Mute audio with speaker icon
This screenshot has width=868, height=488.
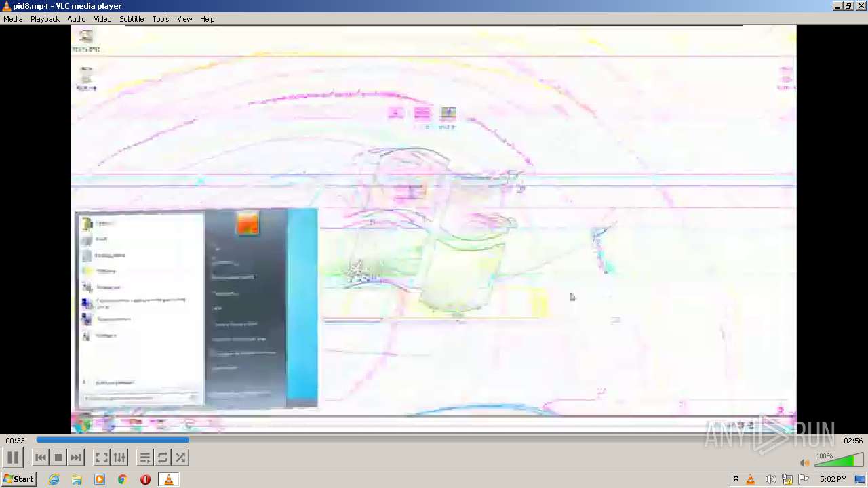point(804,462)
